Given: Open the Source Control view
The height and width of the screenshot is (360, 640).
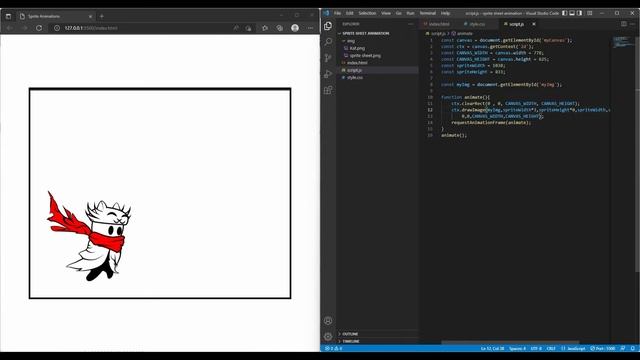Looking at the screenshot, I should pyautogui.click(x=328, y=58).
